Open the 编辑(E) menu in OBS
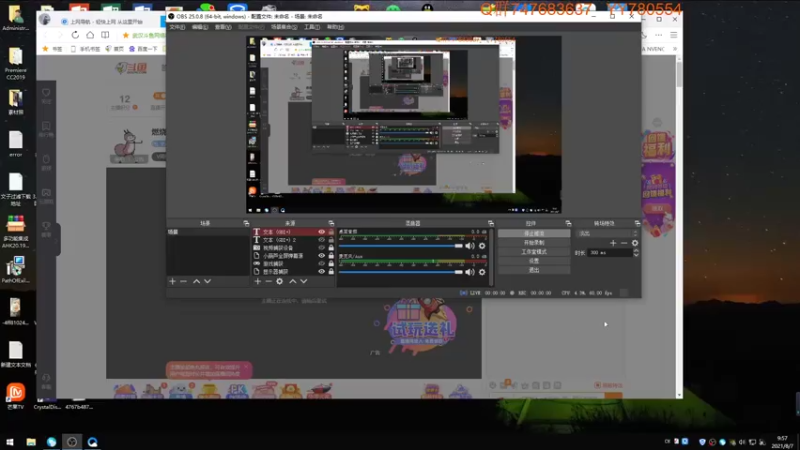Screen dimensions: 800x450 pos(199,27)
